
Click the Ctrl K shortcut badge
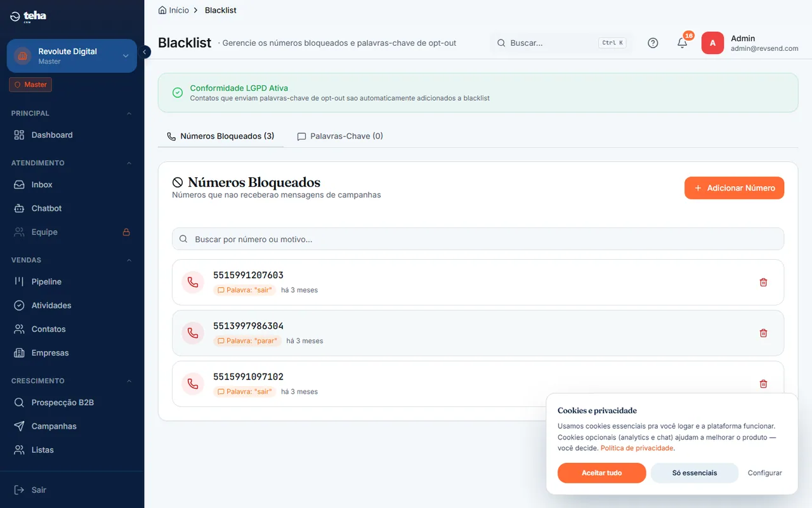tap(613, 43)
